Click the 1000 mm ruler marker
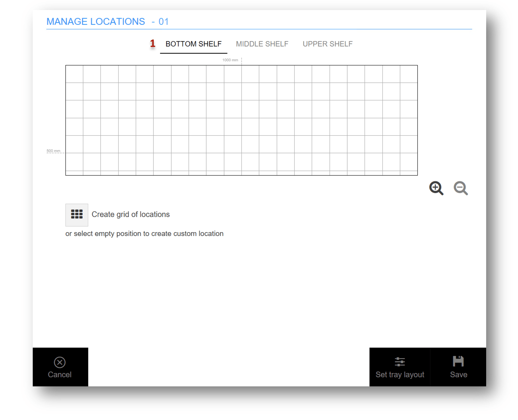 coord(230,60)
